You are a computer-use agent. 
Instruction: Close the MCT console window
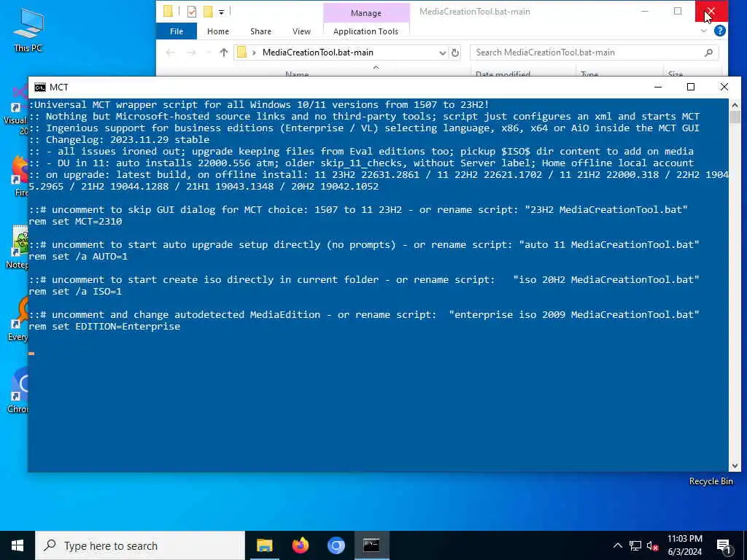coord(724,87)
